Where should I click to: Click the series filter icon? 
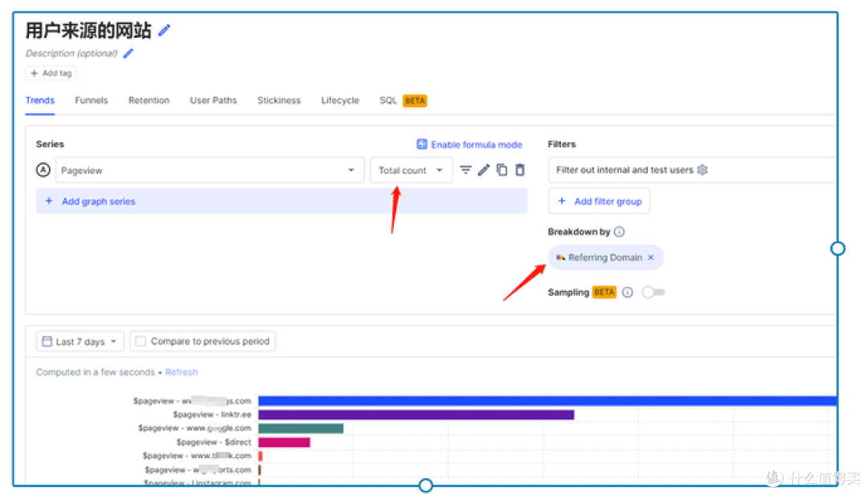click(x=465, y=170)
